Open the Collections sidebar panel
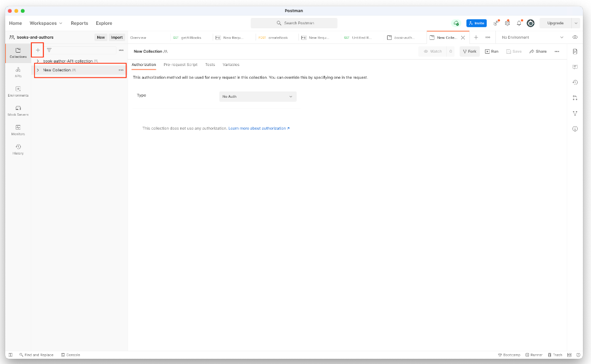The image size is (591, 364). pos(18,53)
